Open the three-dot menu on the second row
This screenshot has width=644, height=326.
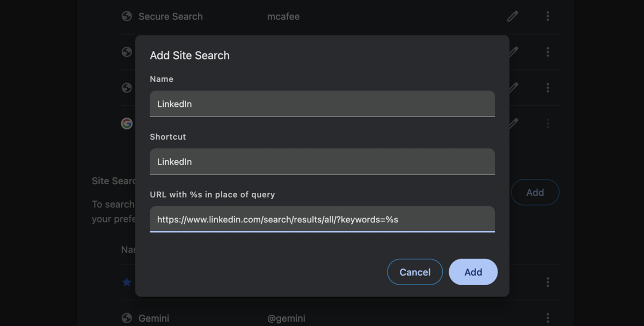click(547, 52)
